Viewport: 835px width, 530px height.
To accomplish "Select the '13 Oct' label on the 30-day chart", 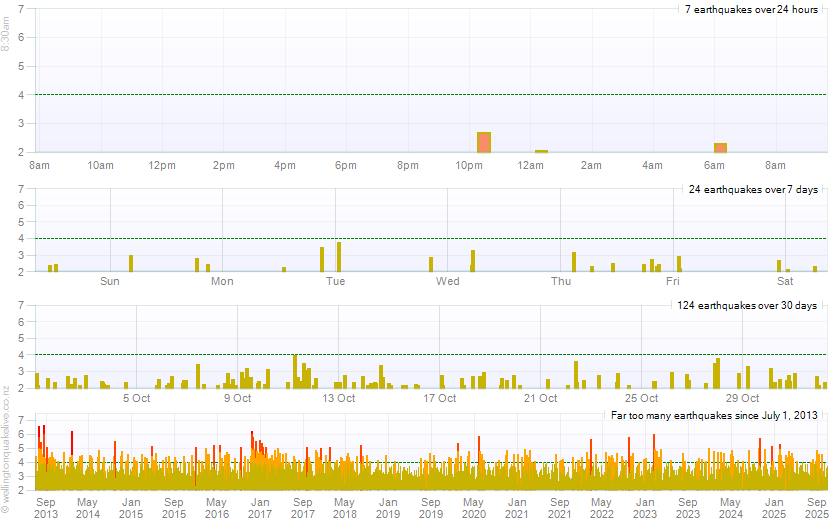I will [338, 398].
